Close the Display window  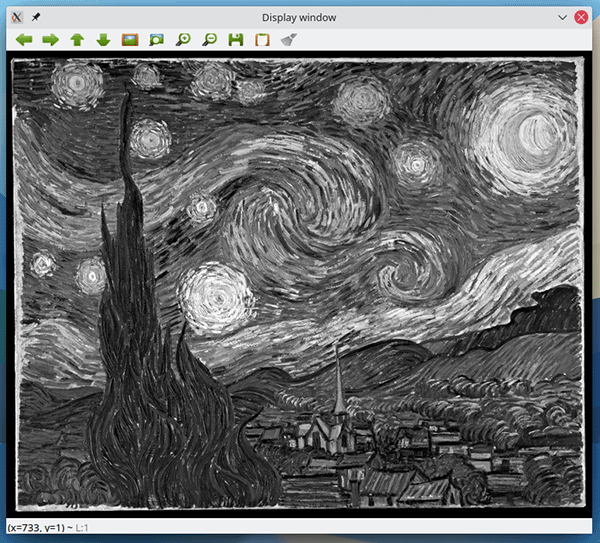(x=581, y=16)
